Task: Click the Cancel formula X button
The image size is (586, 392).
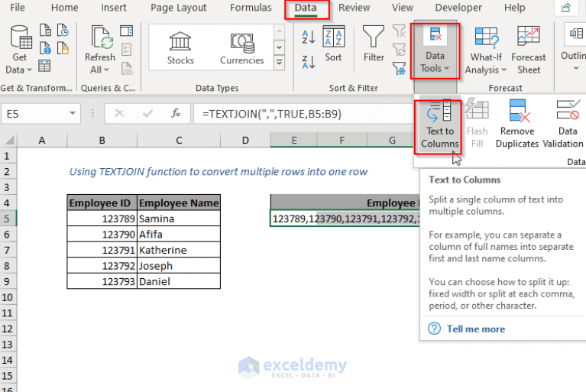Action: (119, 113)
